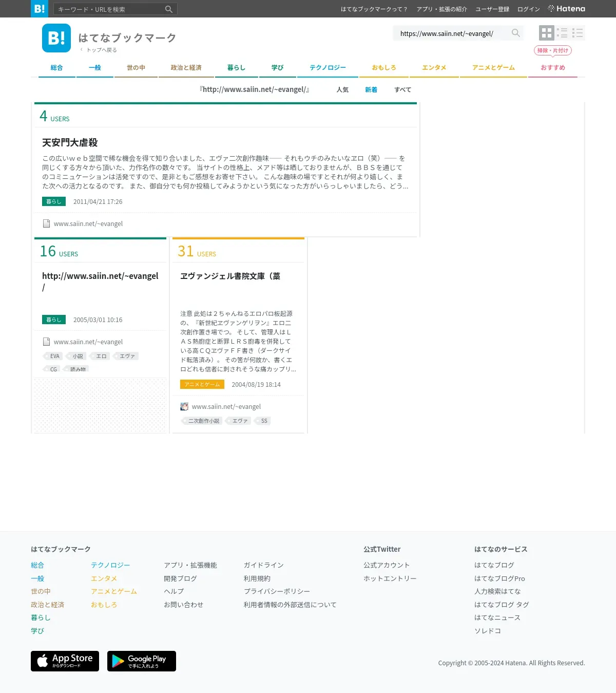Open the App Store download badge
Screen dimensions: 616x693
coord(65,661)
